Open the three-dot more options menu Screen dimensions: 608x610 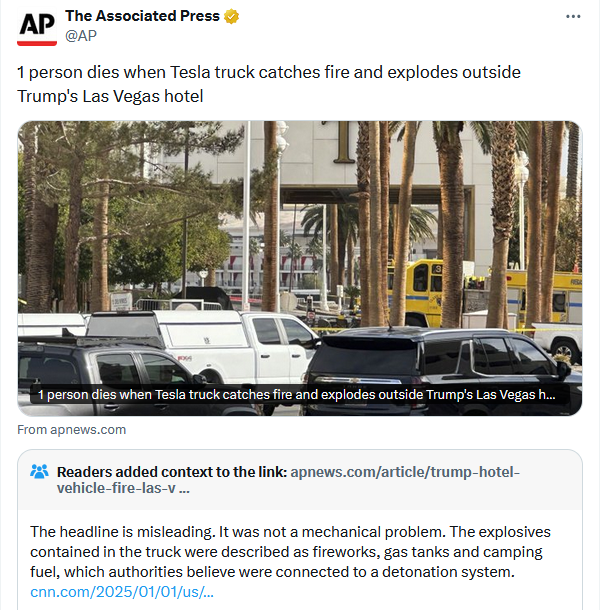point(573,17)
